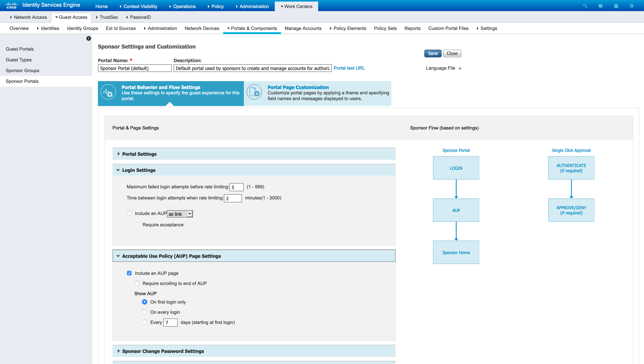This screenshot has width=644, height=364.
Task: Switch to Portal Page Customization tab
Action: click(x=318, y=93)
